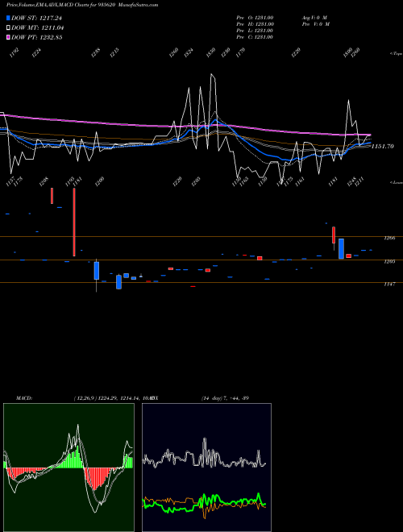Click the white DOW MT legend swatch

tap(8, 28)
